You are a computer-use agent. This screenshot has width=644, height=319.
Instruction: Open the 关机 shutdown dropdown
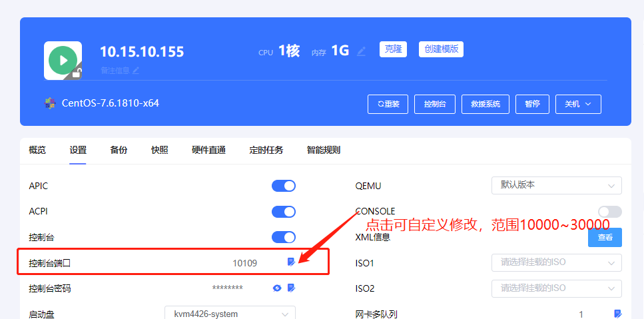tap(578, 105)
